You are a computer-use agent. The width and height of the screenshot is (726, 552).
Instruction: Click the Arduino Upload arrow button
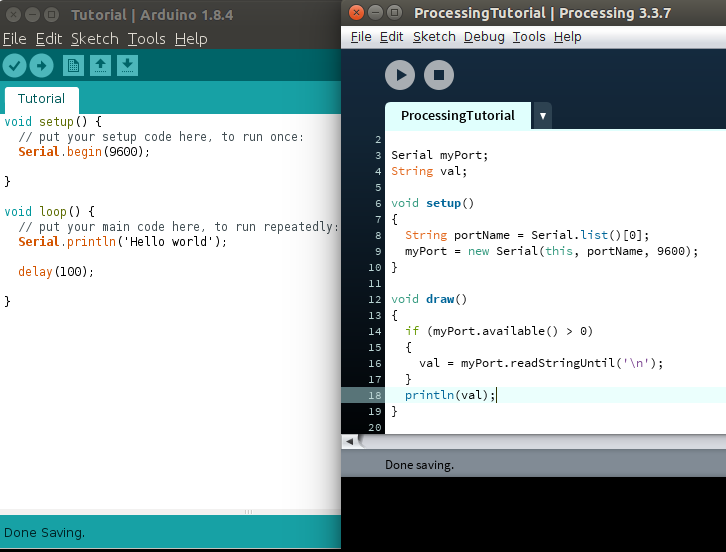point(42,66)
